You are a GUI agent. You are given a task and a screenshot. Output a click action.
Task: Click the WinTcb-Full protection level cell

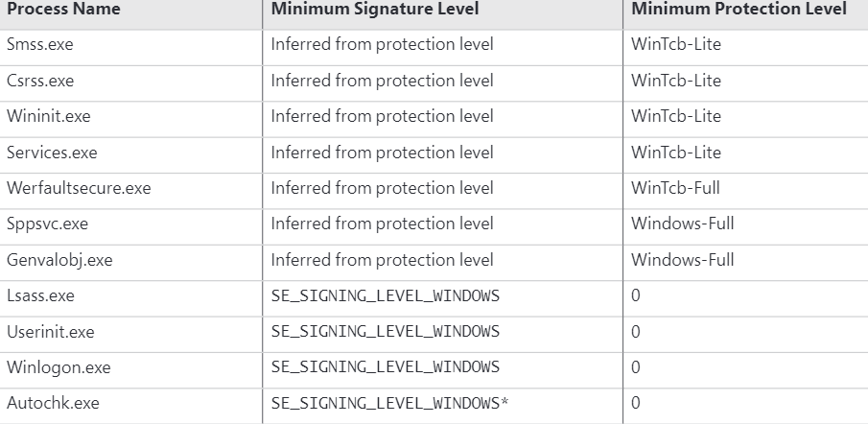point(675,188)
